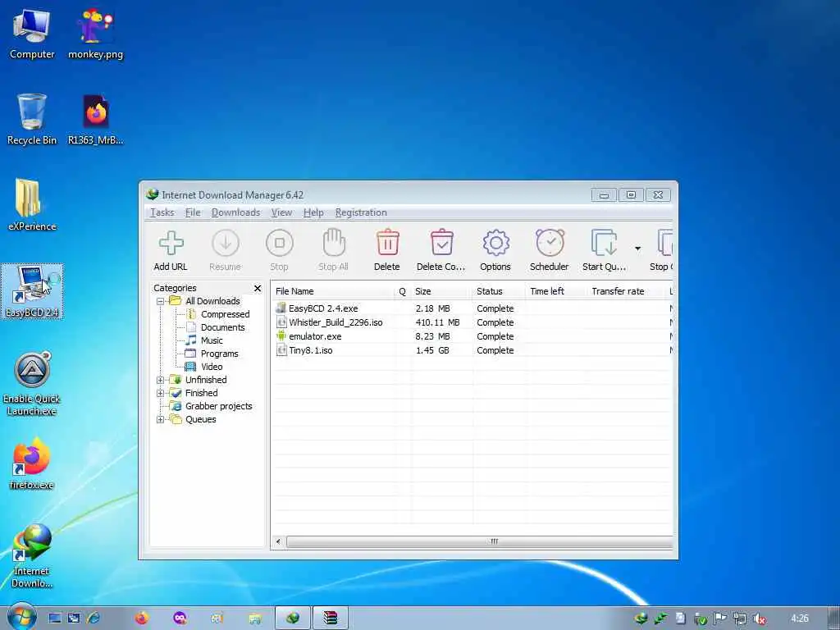Image resolution: width=840 pixels, height=630 pixels.
Task: Open the Windows Start orb
Action: click(21, 618)
